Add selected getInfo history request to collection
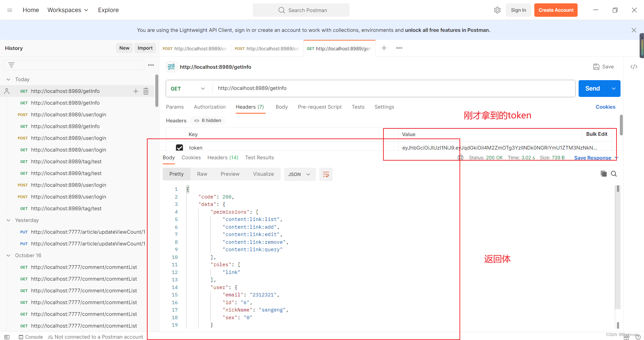This screenshot has height=340, width=644. [x=136, y=91]
